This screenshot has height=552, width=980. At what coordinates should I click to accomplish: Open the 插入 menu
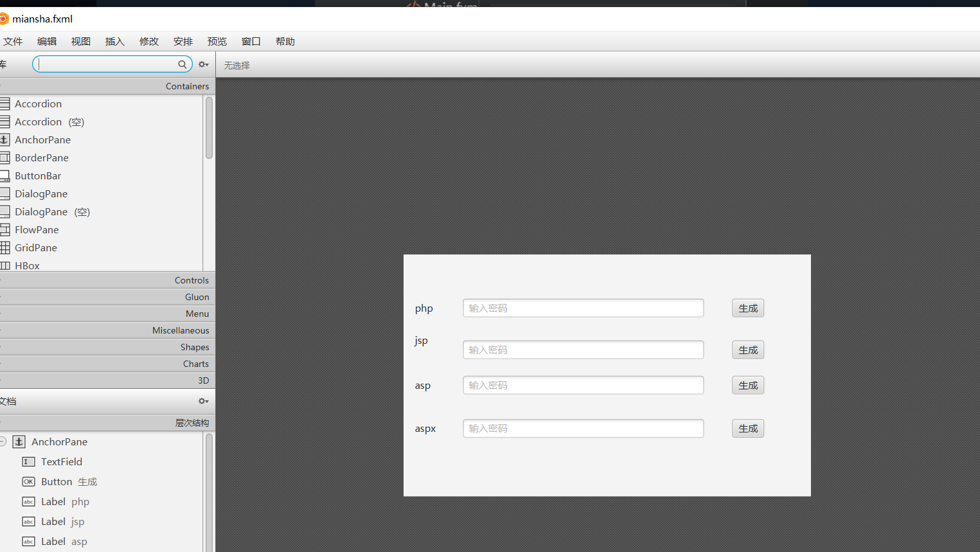click(x=115, y=41)
